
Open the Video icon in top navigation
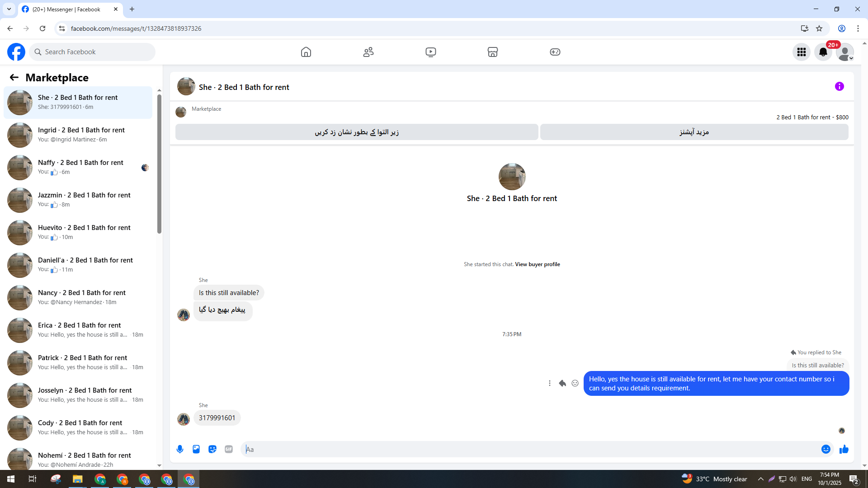[x=431, y=52]
